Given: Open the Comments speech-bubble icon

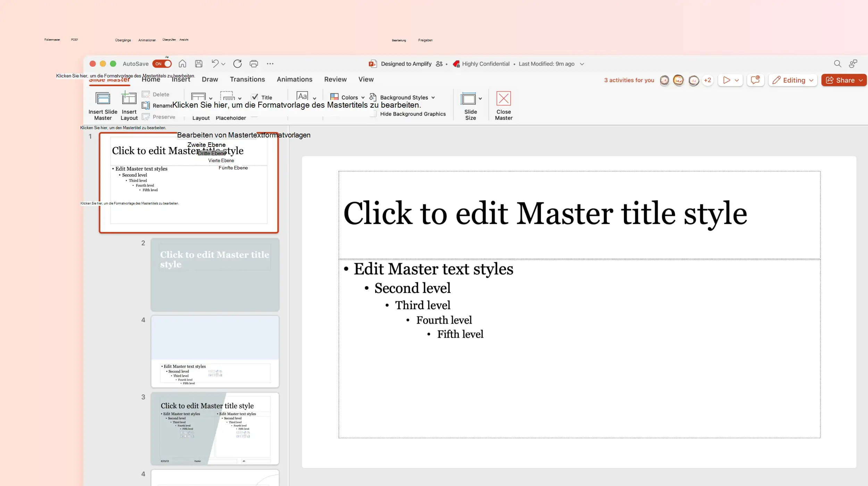Looking at the screenshot, I should pos(755,80).
